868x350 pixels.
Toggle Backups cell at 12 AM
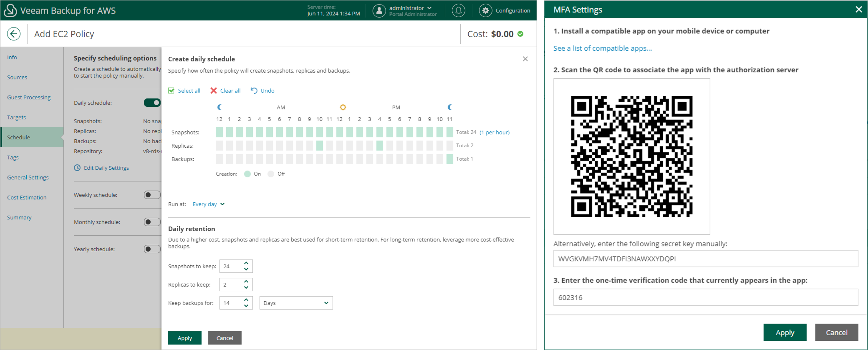tap(219, 159)
